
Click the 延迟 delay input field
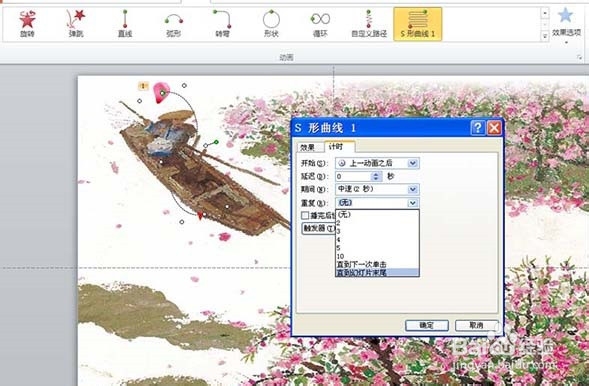353,176
